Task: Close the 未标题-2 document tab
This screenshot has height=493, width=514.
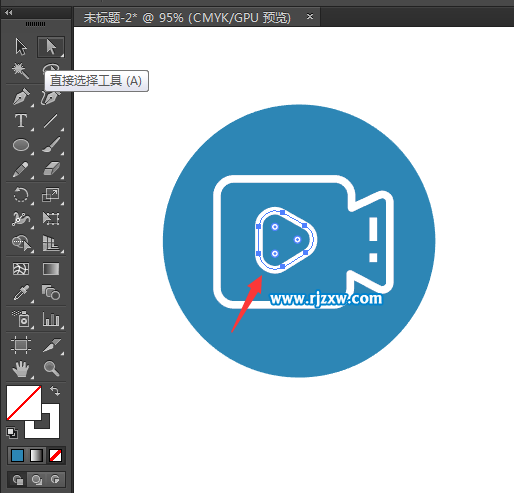Action: pos(310,16)
